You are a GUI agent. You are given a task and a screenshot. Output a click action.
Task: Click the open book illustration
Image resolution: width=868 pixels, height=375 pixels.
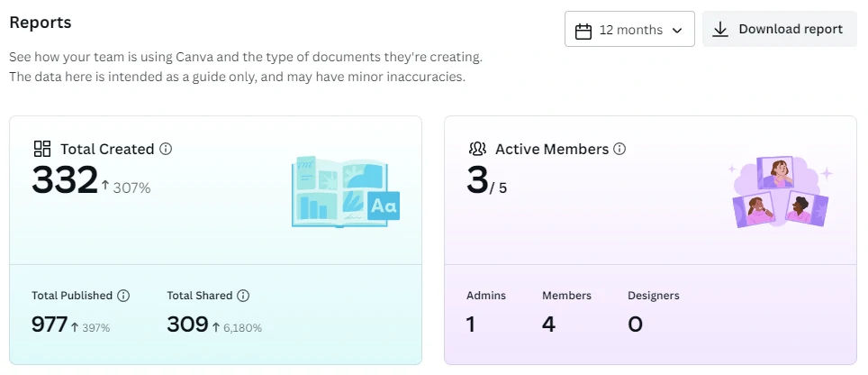click(x=346, y=192)
